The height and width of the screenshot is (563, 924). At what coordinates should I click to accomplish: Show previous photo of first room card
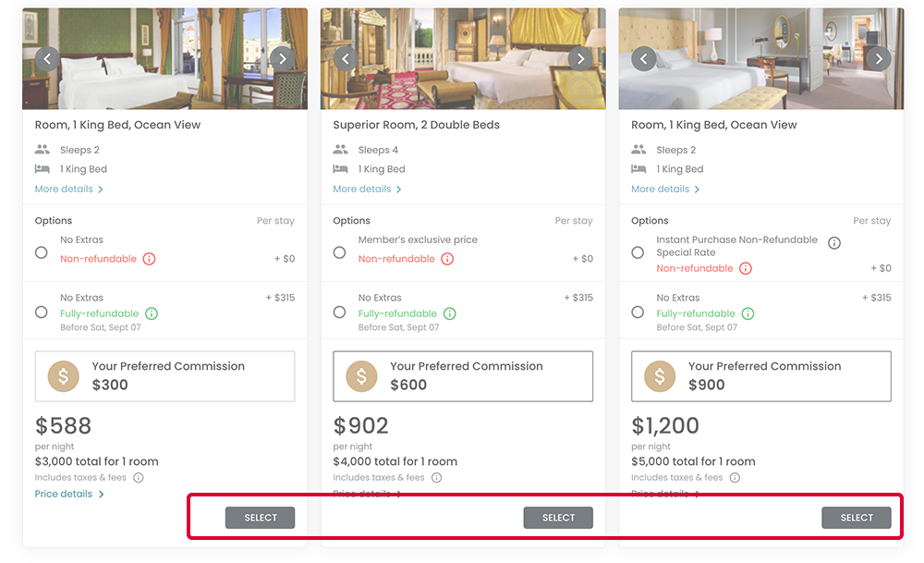click(48, 59)
